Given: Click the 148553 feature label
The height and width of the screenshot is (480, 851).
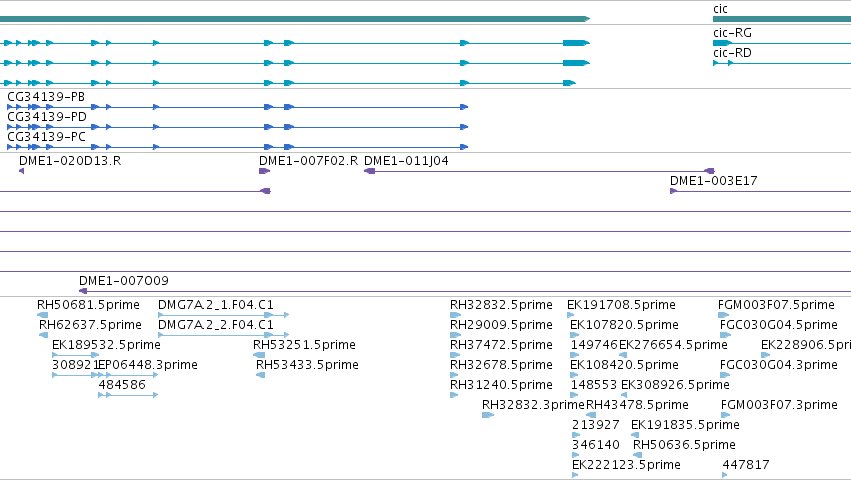Looking at the screenshot, I should pos(594,385).
